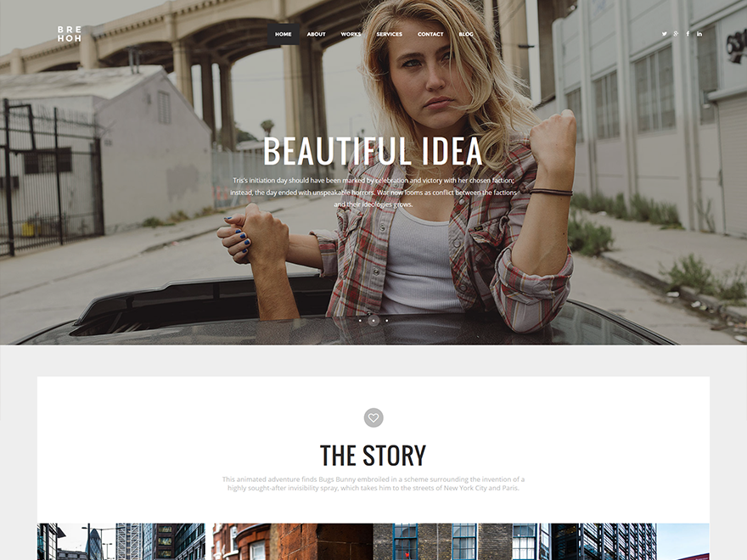Viewport: 747px width, 560px height.
Task: Select the first slider dot
Action: tap(360, 321)
